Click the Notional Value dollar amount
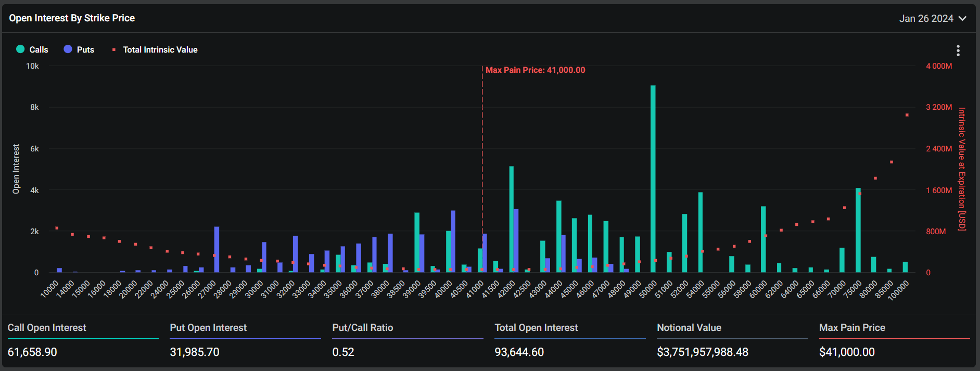Image resolution: width=980 pixels, height=371 pixels. tap(702, 352)
